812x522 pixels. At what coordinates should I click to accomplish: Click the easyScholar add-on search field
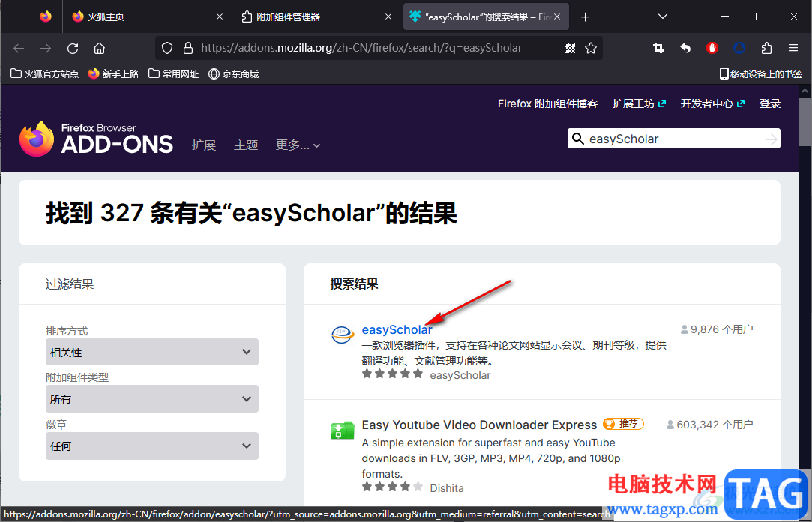673,139
